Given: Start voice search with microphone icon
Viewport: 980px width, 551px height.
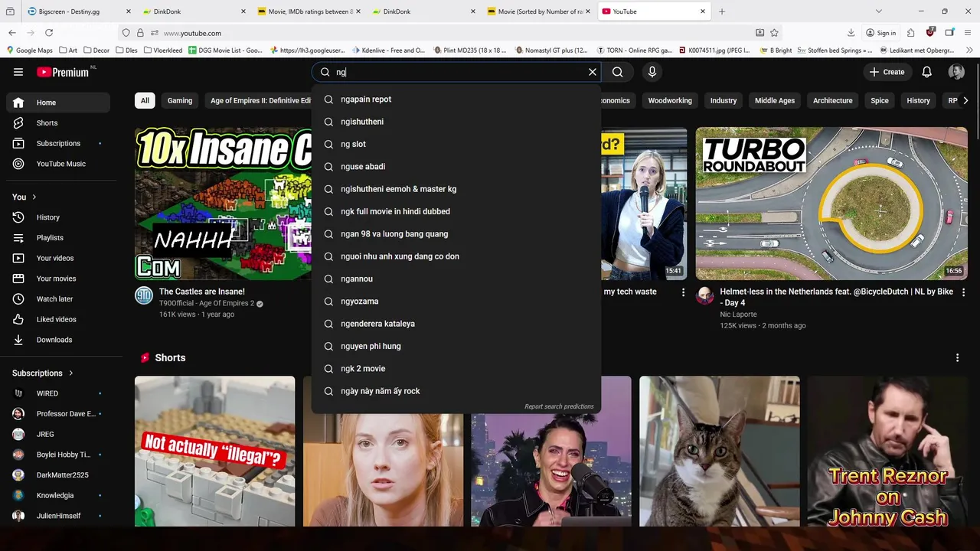Looking at the screenshot, I should [x=652, y=72].
